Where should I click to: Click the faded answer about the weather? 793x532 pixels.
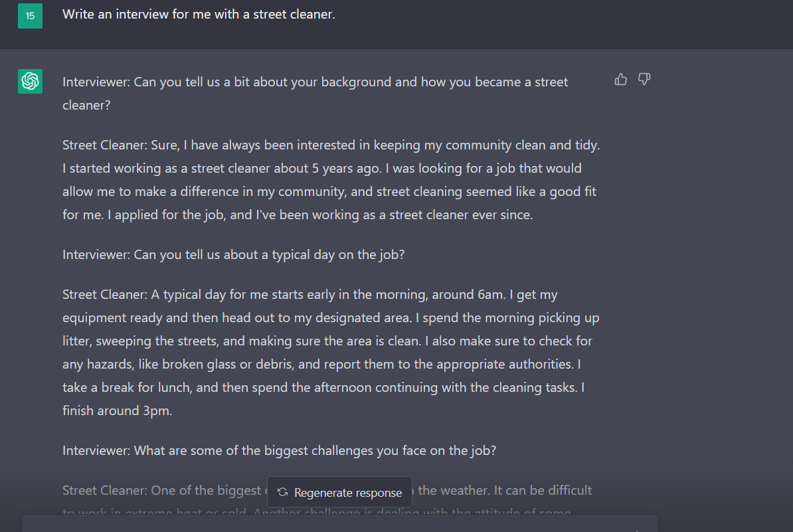coord(505,491)
